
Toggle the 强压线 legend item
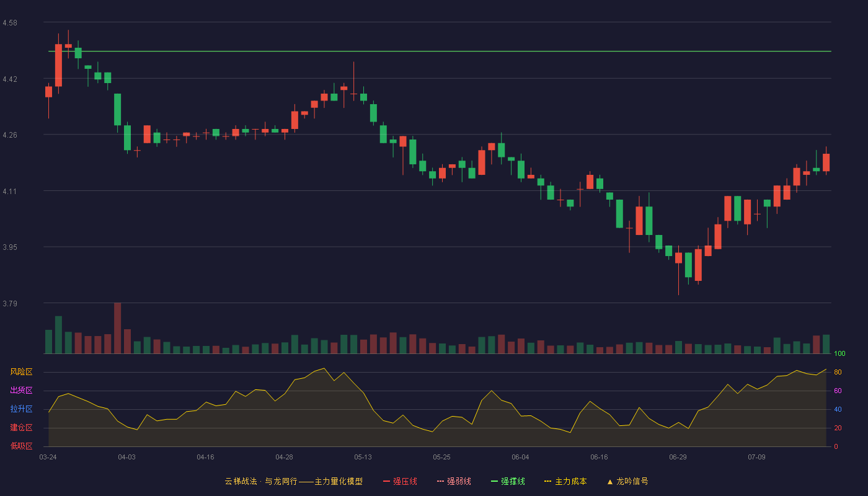[x=400, y=481]
